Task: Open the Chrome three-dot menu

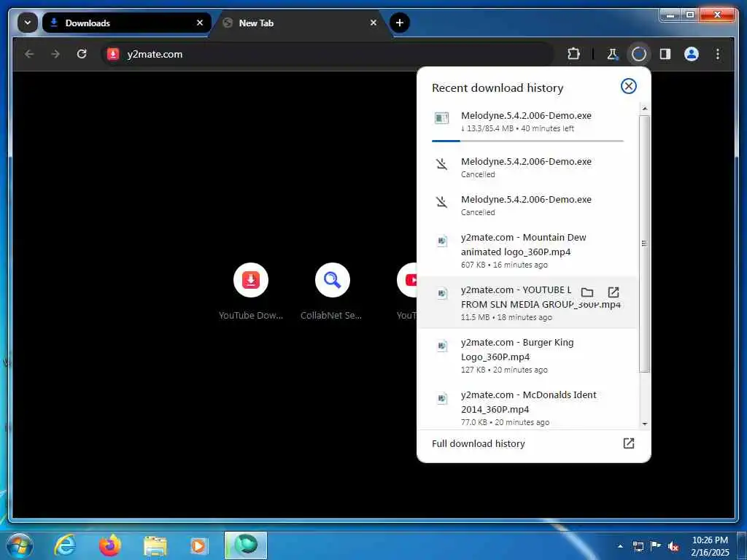Action: (718, 54)
